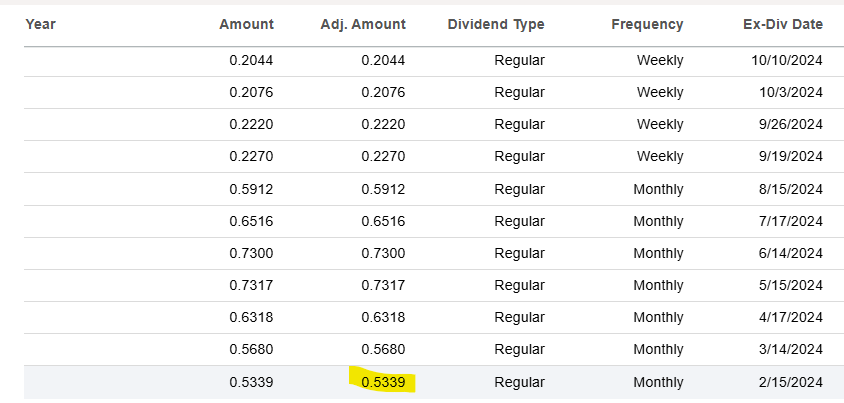This screenshot has height=403, width=844.
Task: Click the 10/3/2024 ex-dividend date
Action: pos(791,93)
